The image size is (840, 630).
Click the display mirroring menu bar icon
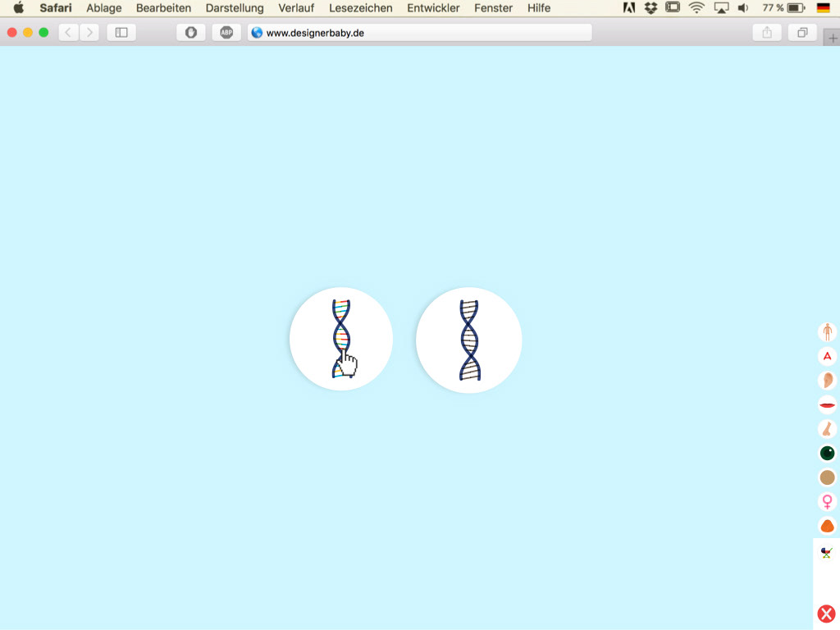point(673,7)
